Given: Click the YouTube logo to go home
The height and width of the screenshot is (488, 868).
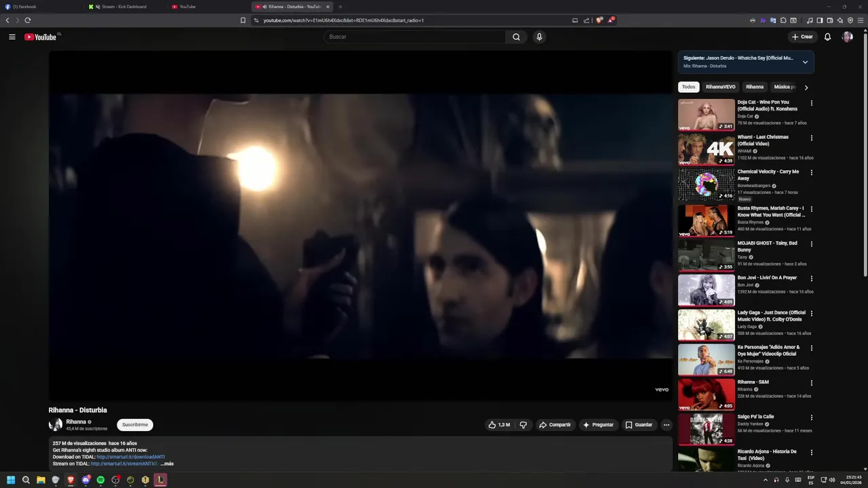Looking at the screenshot, I should tap(41, 37).
